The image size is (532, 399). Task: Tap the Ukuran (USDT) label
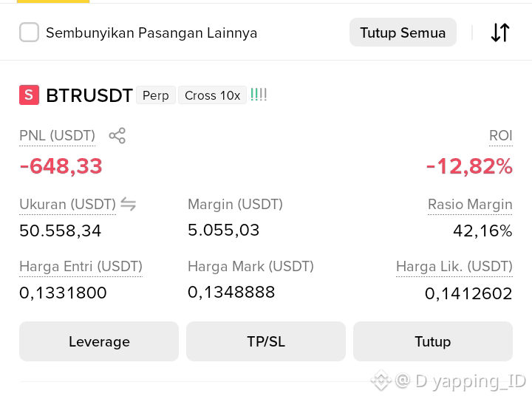(68, 205)
